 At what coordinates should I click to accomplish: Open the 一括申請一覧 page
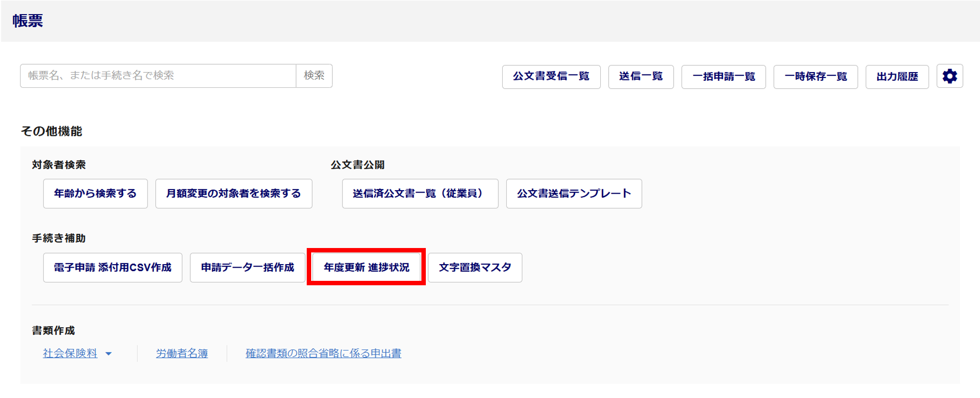coord(723,76)
